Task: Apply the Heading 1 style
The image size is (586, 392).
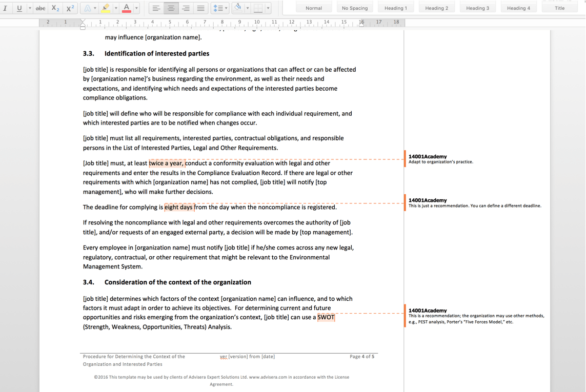Action: pyautogui.click(x=395, y=8)
